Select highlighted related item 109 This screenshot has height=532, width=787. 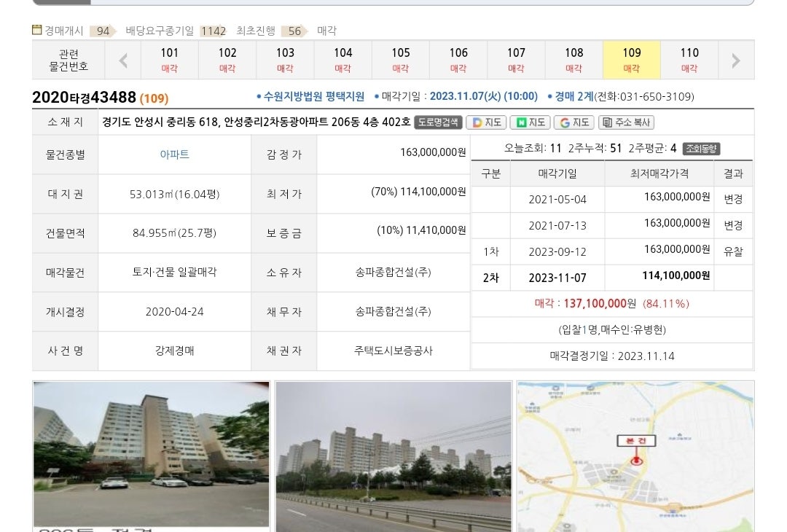(x=631, y=60)
